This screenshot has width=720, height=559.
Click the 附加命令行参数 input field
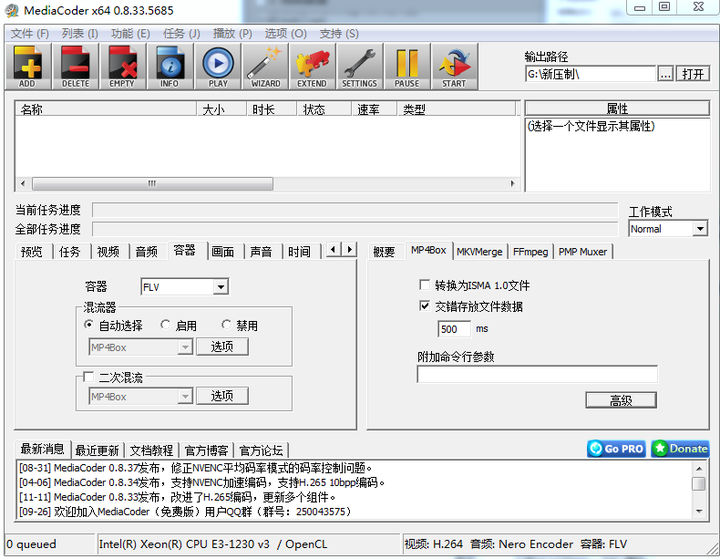pos(537,374)
